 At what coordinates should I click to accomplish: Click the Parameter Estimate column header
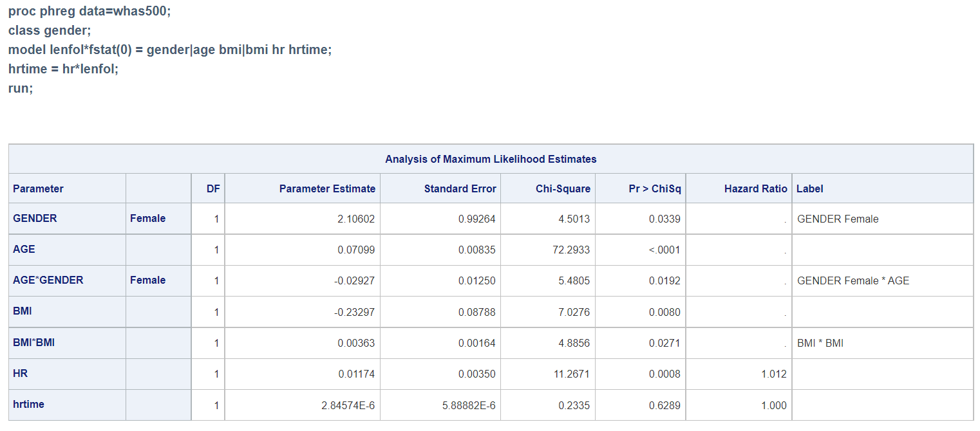point(327,188)
